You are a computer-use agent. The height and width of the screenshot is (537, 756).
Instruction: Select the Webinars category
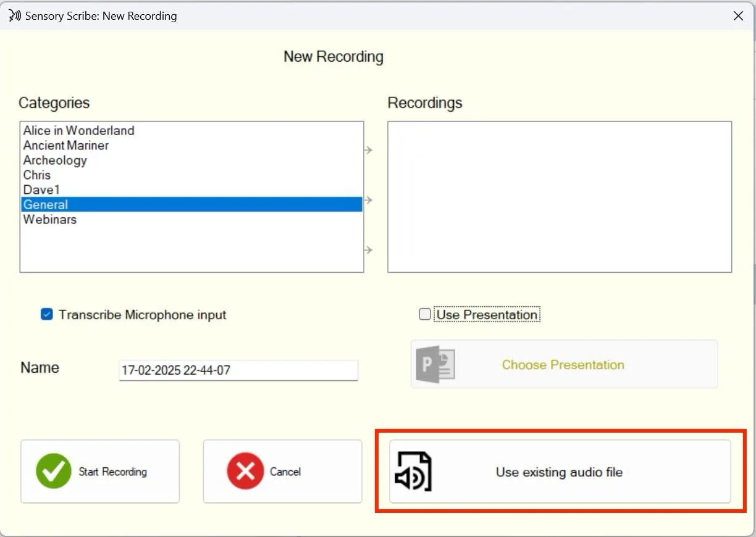pyautogui.click(x=49, y=219)
